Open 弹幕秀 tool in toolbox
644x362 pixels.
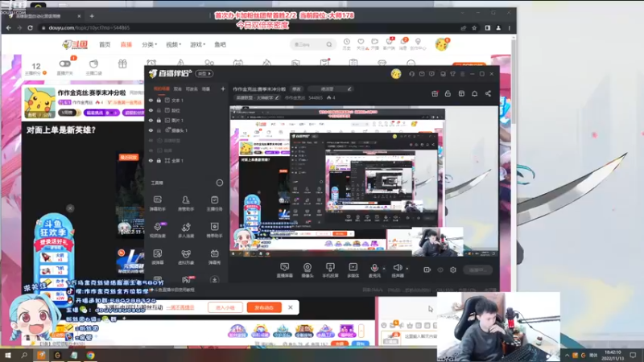coord(214,257)
